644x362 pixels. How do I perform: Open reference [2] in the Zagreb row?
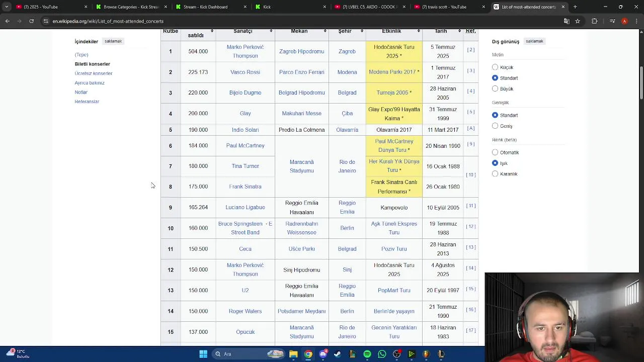(470, 50)
